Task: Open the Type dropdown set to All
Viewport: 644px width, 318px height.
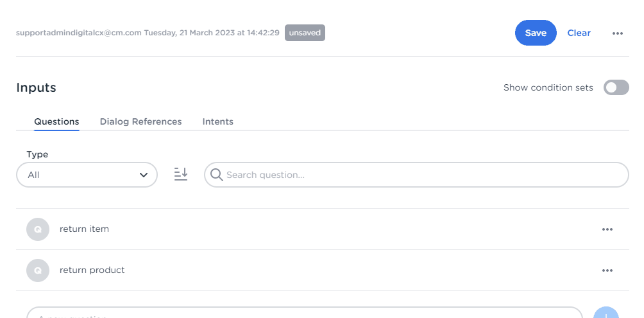Action: (x=87, y=175)
